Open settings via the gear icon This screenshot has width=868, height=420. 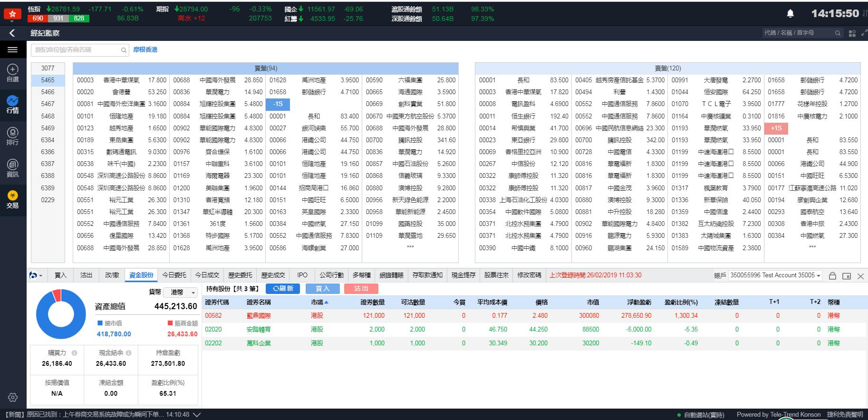click(13, 397)
